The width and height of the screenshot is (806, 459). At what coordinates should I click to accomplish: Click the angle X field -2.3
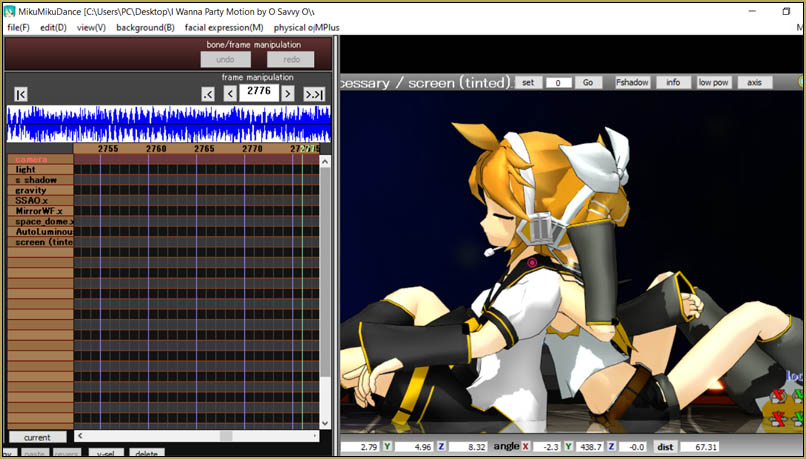click(x=545, y=447)
